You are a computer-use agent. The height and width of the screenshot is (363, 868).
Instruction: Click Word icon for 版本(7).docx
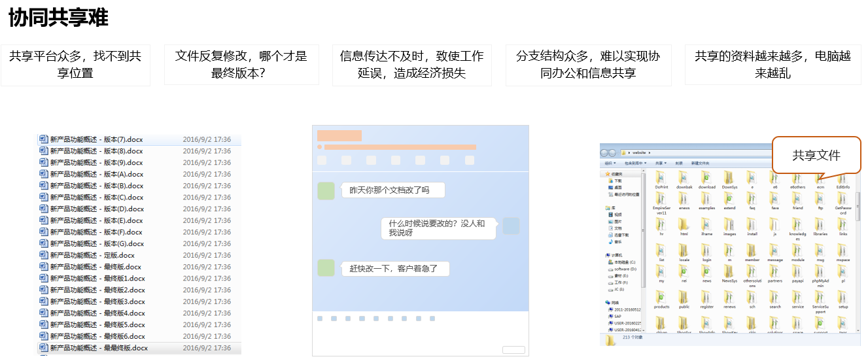(44, 139)
